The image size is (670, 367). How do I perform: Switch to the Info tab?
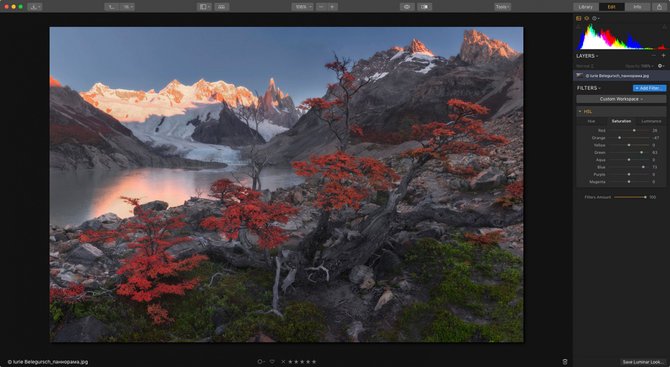point(637,7)
